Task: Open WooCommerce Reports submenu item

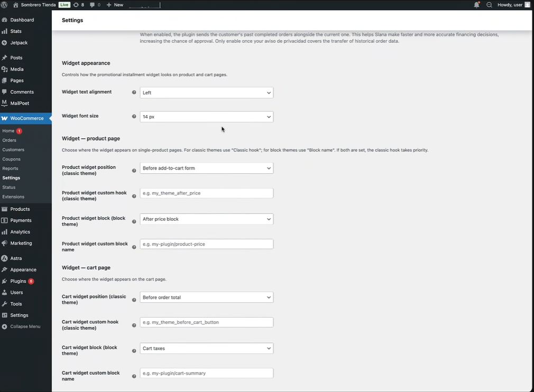Action: click(x=10, y=169)
